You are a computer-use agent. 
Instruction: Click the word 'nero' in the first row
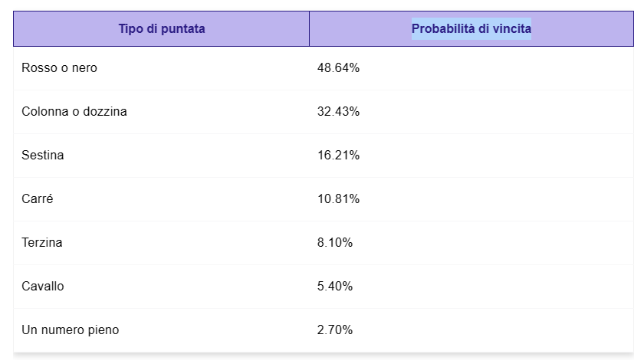pyautogui.click(x=84, y=68)
